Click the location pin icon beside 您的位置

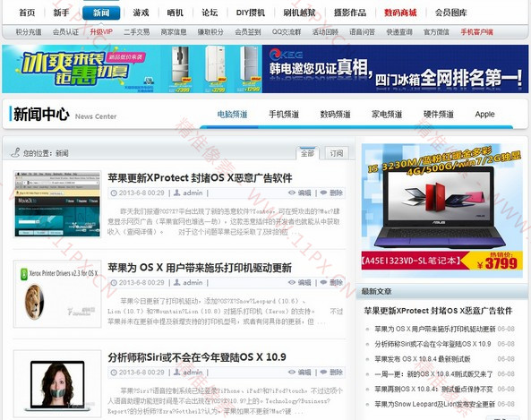click(15, 153)
